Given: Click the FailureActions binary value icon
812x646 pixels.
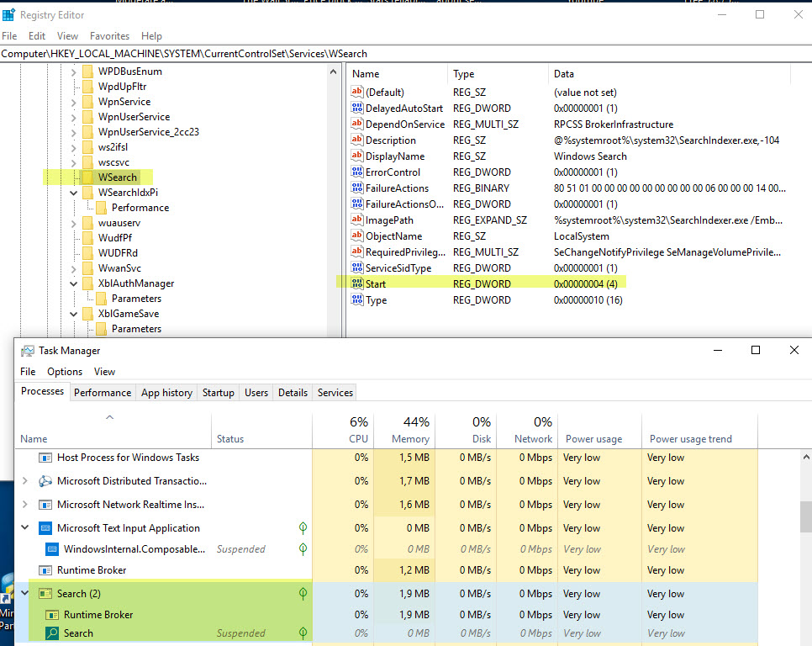Looking at the screenshot, I should click(x=356, y=188).
